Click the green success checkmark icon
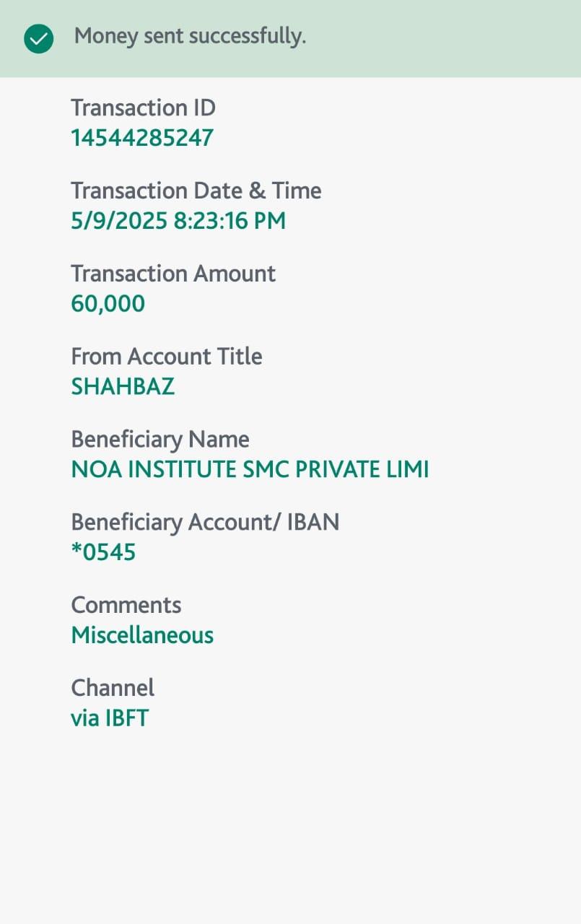This screenshot has width=581, height=924. tap(38, 39)
